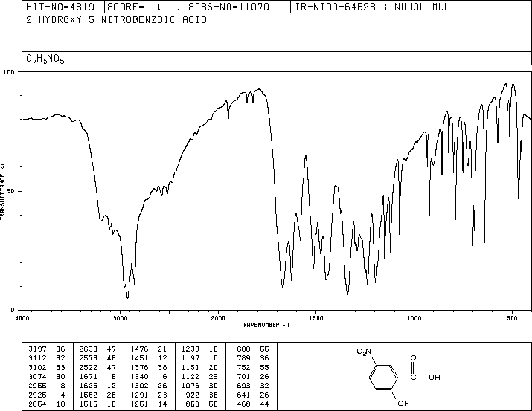Select peak table entry 1626
This screenshot has height=411, width=532.
coord(89,386)
